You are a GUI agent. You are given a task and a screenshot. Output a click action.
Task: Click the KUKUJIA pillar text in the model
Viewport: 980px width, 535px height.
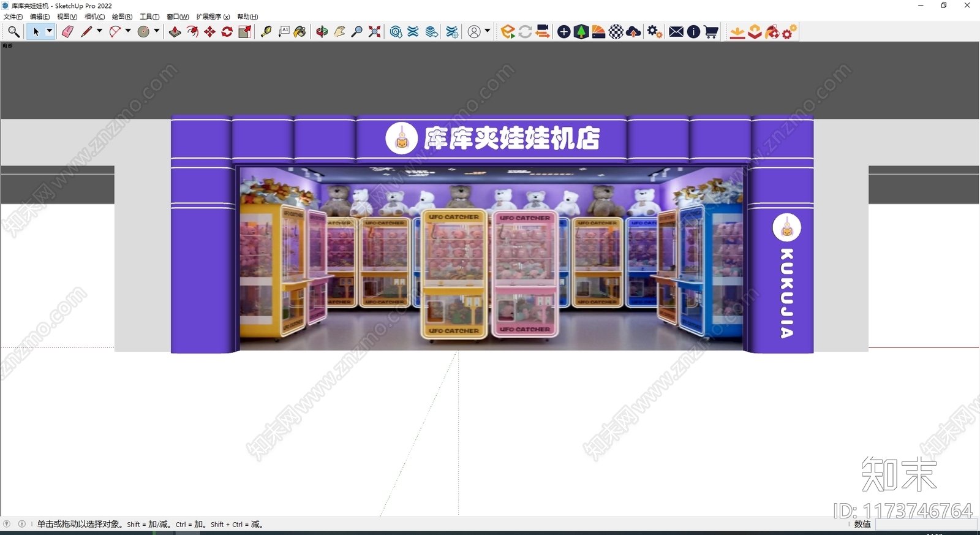pyautogui.click(x=787, y=294)
